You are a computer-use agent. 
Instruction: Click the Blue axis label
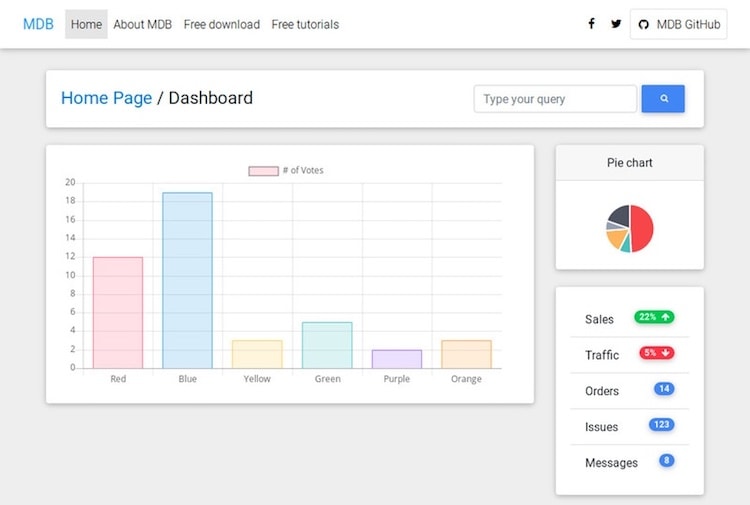click(x=188, y=379)
